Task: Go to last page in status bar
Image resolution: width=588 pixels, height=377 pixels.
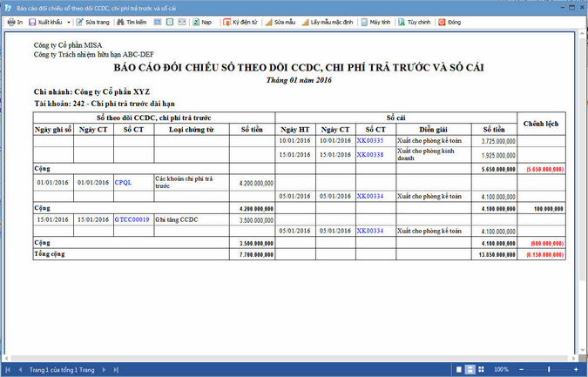Action: tap(116, 369)
